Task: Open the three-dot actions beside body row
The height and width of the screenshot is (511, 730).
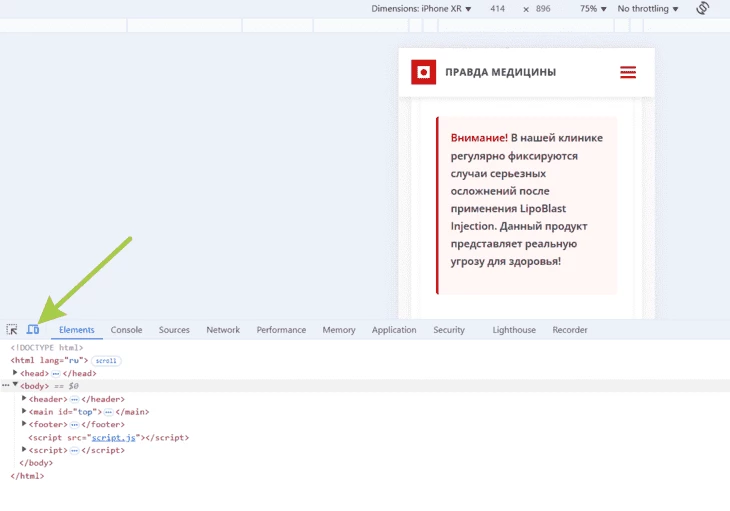Action: (x=6, y=385)
